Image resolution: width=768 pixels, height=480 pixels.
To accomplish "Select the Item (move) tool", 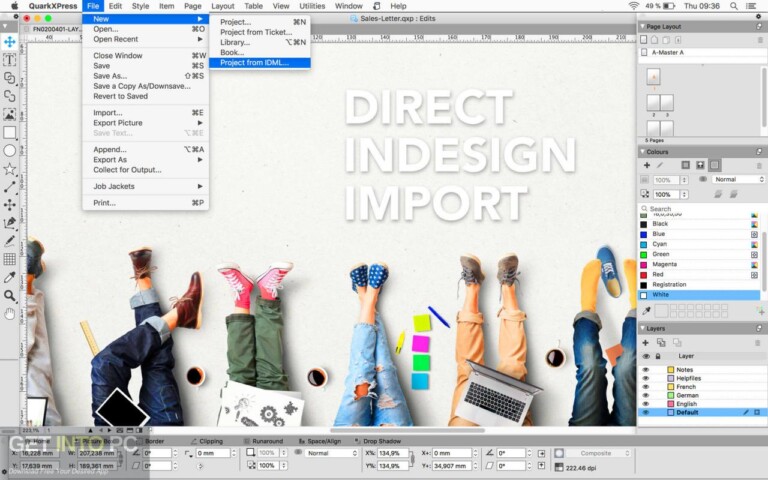I will [x=9, y=42].
